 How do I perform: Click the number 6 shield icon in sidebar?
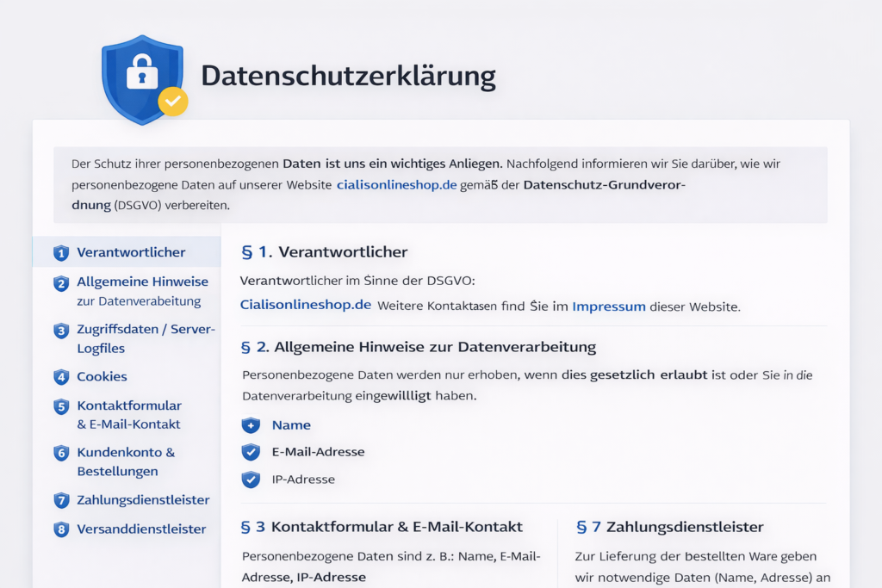pyautogui.click(x=60, y=453)
